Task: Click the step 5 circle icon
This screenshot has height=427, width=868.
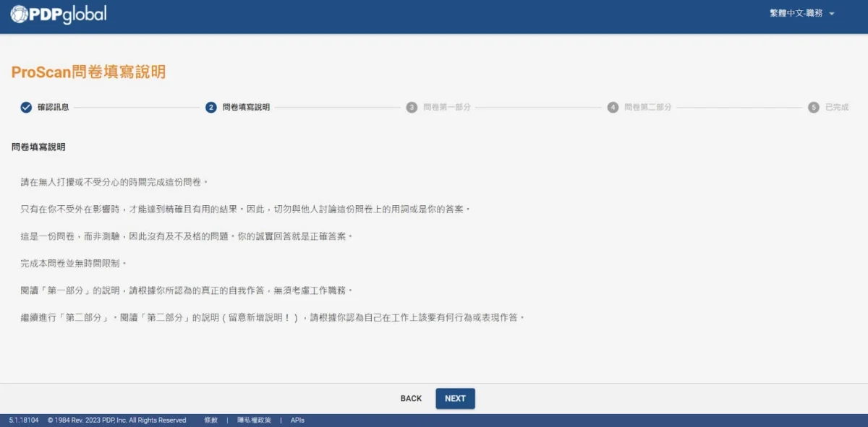Action: pos(814,107)
